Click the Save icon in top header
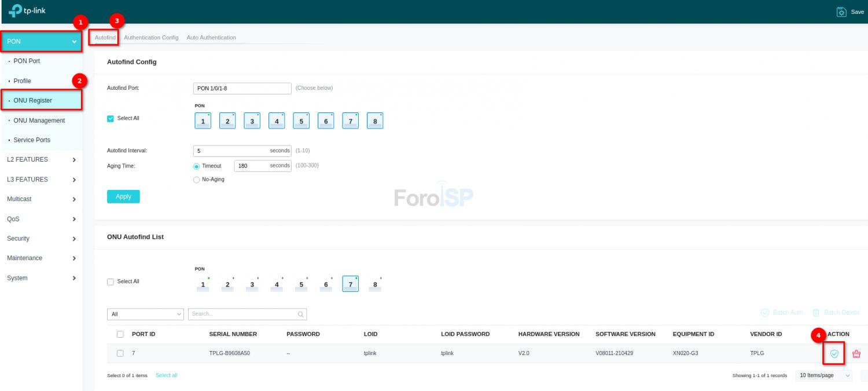 pos(842,12)
